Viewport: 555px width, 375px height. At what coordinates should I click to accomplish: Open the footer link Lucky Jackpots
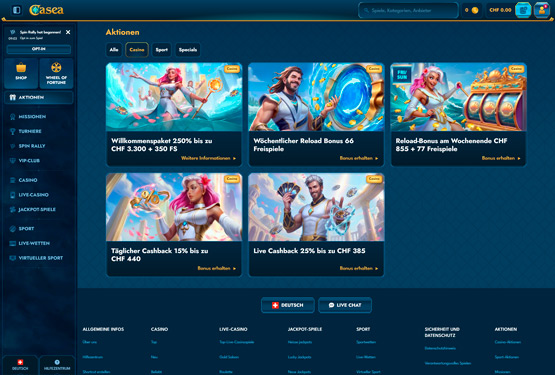point(299,357)
